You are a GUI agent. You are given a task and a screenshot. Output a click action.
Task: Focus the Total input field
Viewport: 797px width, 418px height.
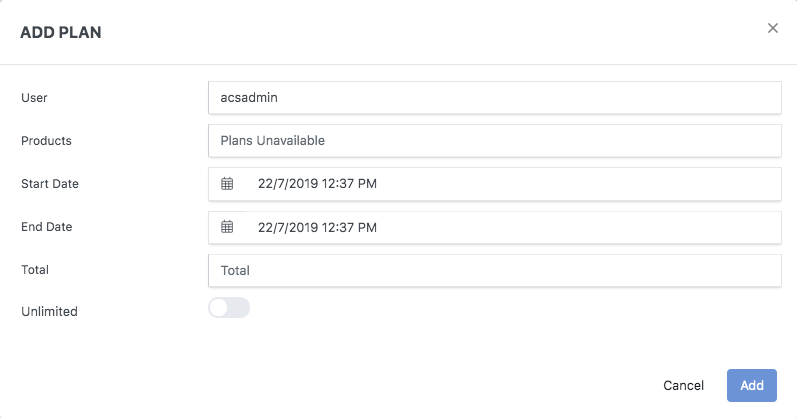494,270
